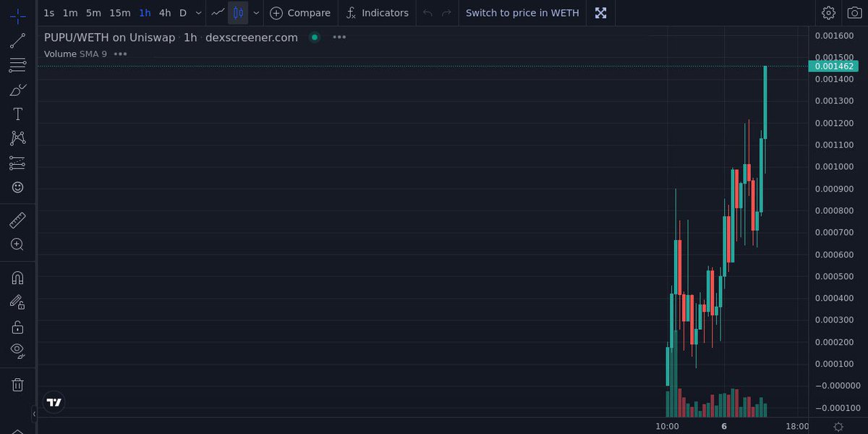Toggle hide all drawings eye icon
This screenshot has height=434, width=868.
[17, 351]
